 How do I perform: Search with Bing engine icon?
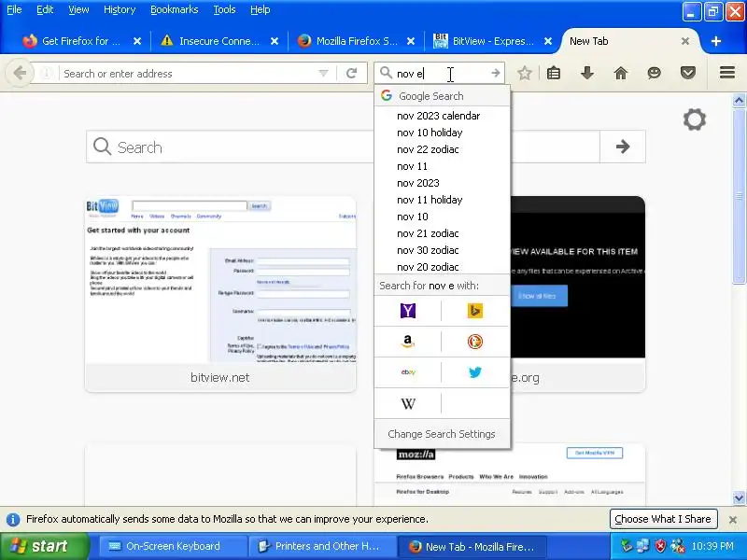pyautogui.click(x=474, y=311)
